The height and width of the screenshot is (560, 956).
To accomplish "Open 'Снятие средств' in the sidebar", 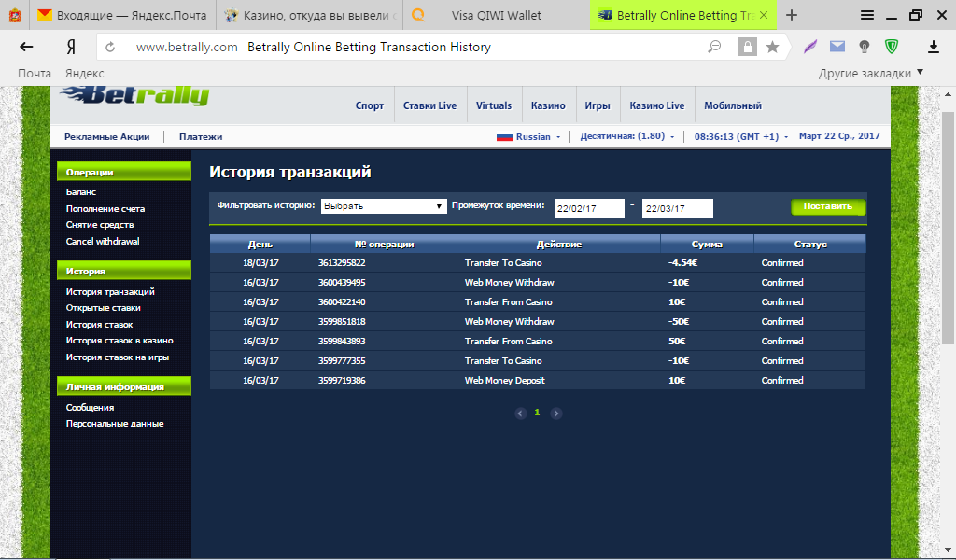I will [100, 225].
